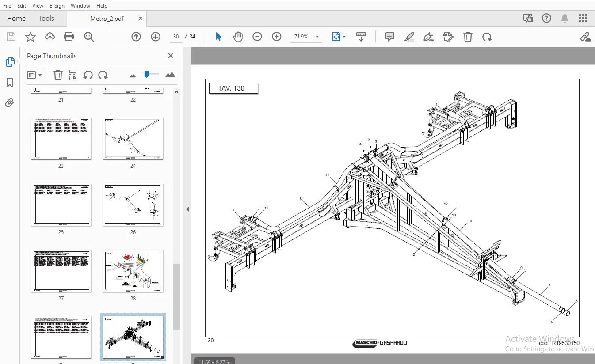Activate the hand pan tool
Image resolution: width=595 pixels, height=364 pixels.
click(238, 37)
